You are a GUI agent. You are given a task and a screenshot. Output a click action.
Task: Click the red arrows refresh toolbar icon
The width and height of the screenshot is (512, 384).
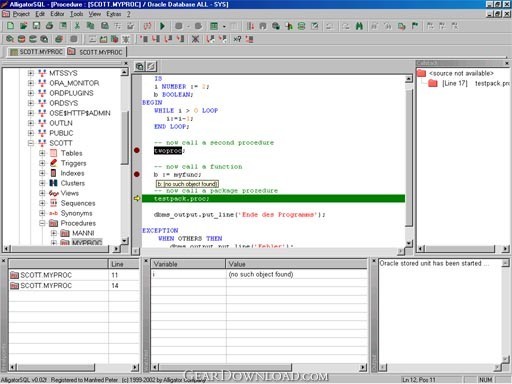147,26
